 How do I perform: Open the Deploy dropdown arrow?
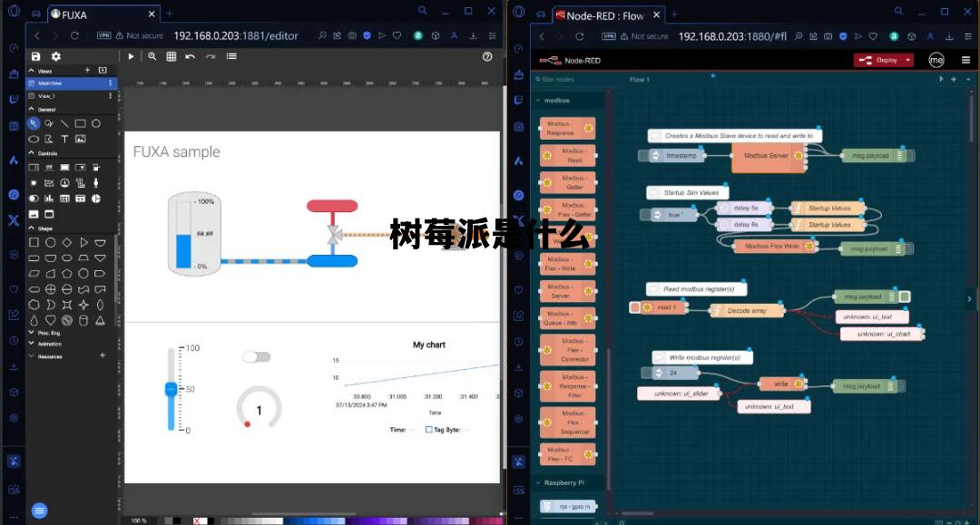907,60
